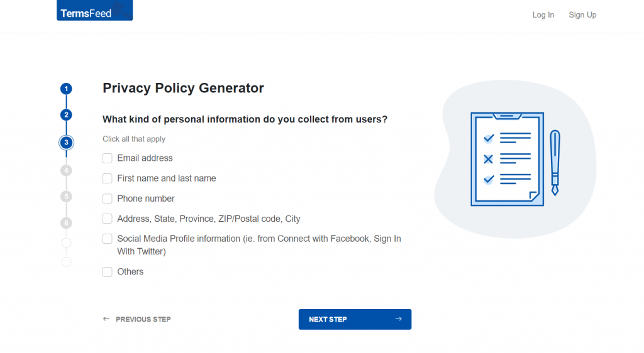Click the TermsFeed logo

coord(94,10)
